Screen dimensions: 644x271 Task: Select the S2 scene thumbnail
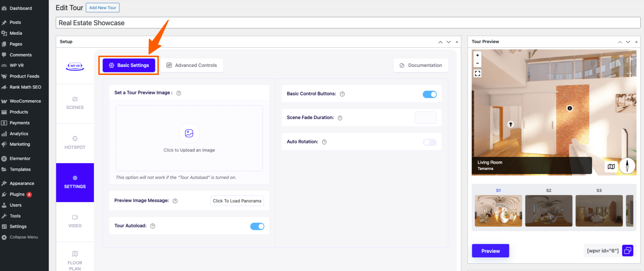(x=549, y=210)
